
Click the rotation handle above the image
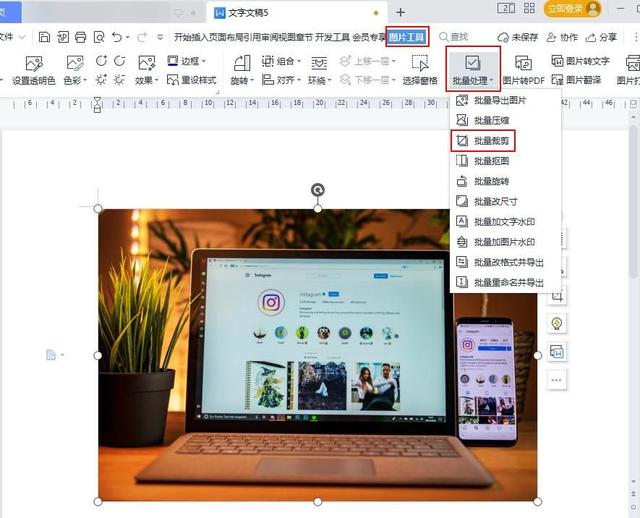click(318, 190)
